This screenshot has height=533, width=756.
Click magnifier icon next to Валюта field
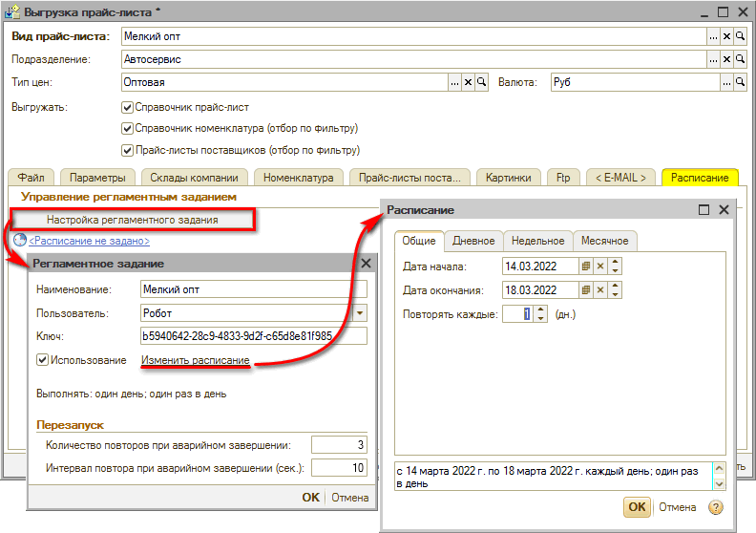[739, 82]
